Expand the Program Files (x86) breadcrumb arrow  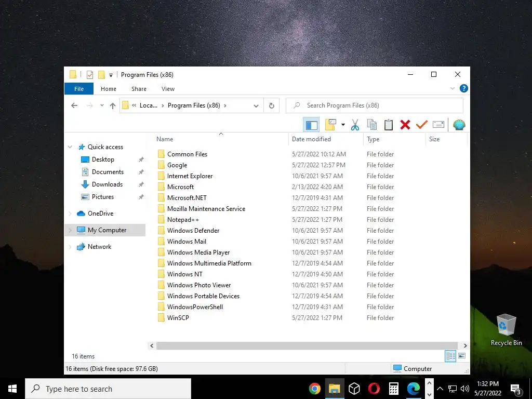point(225,105)
